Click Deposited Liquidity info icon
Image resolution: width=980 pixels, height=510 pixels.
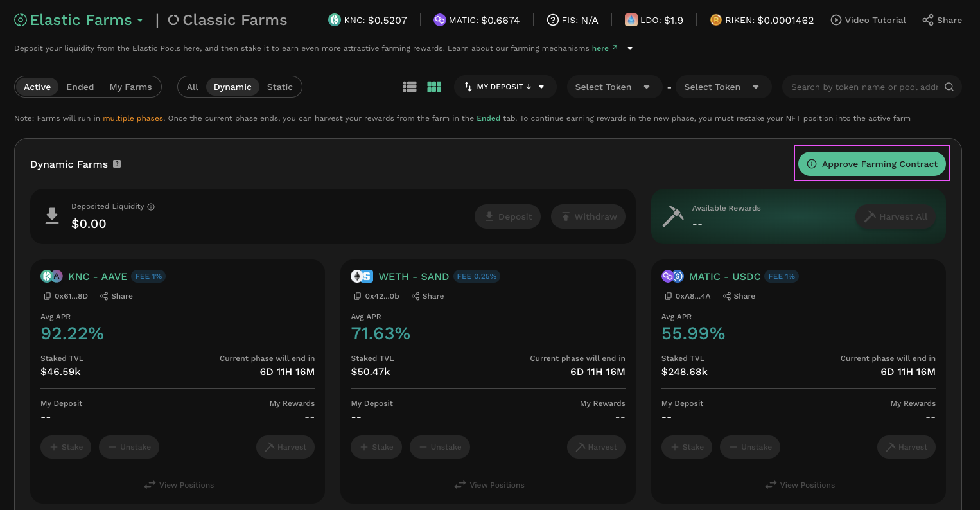click(x=151, y=207)
